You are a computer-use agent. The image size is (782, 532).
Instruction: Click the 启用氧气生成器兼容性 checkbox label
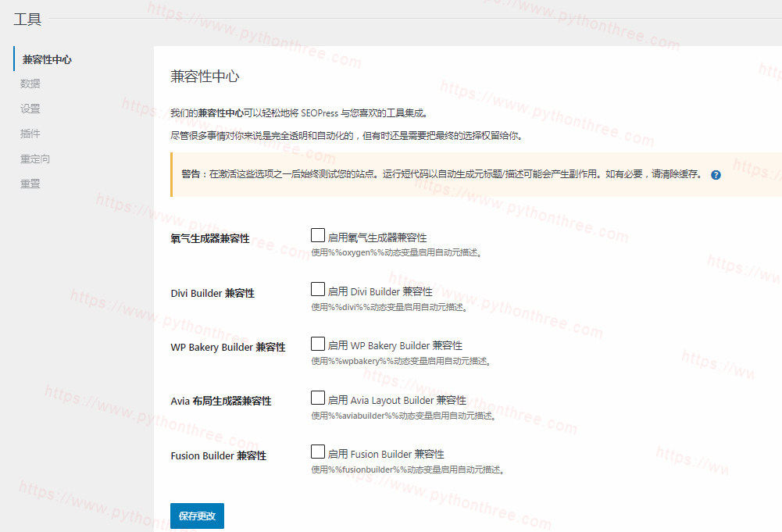[x=377, y=237]
